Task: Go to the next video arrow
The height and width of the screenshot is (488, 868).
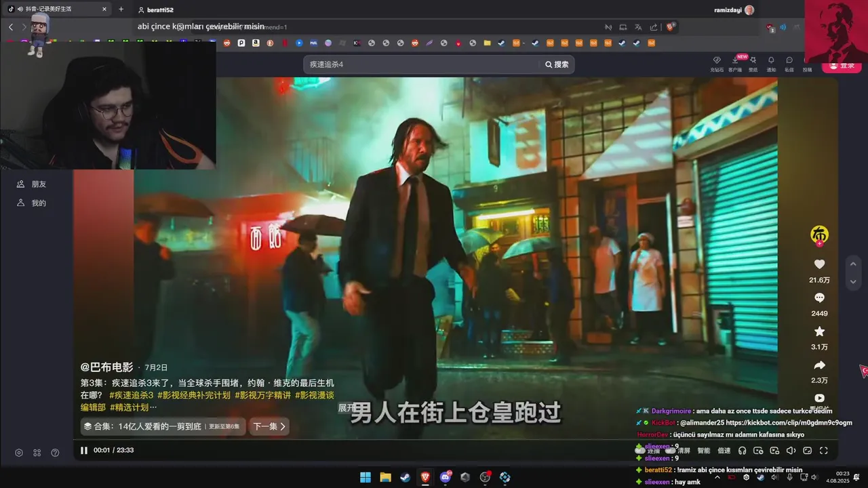Action: pos(853,281)
